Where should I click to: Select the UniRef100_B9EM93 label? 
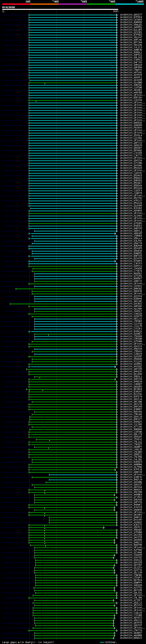tap(131, 180)
